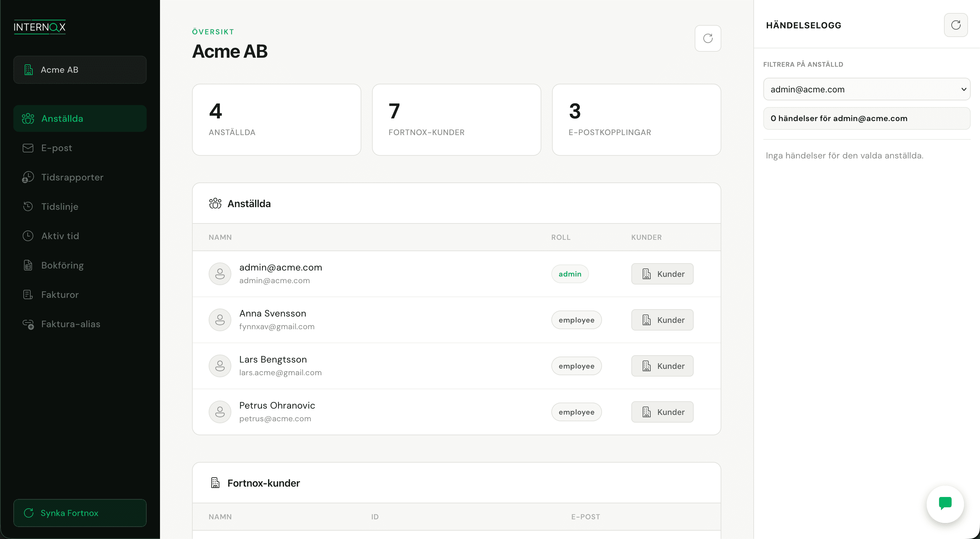Click the Fortnox-kunder section title

(x=264, y=483)
